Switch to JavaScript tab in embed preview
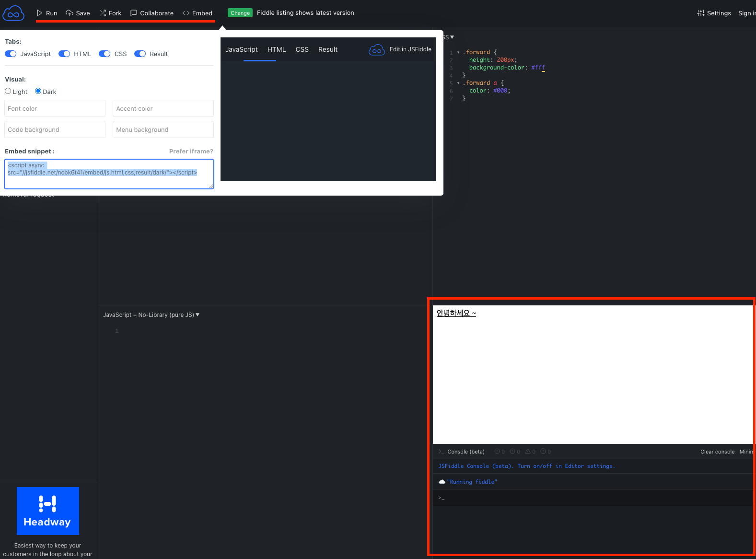 click(242, 49)
